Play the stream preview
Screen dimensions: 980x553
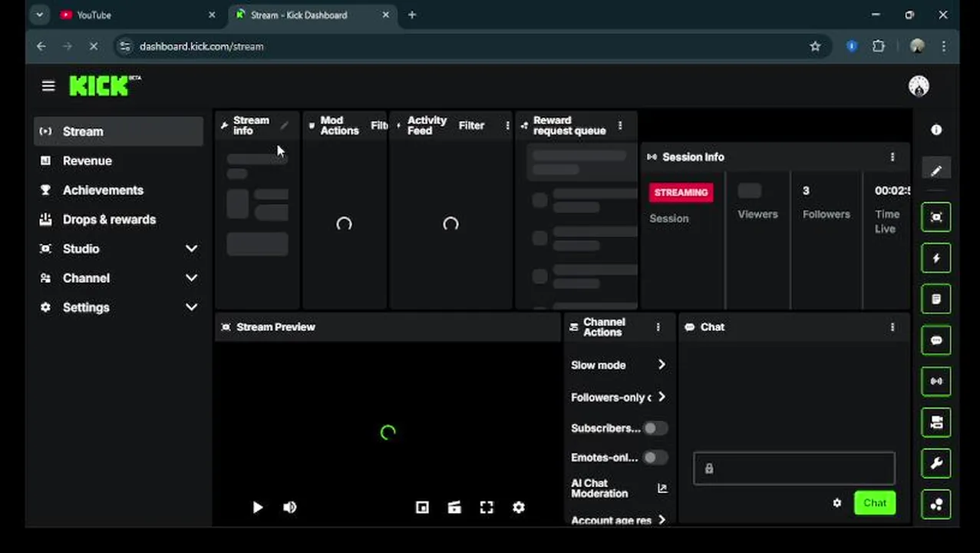tap(258, 508)
